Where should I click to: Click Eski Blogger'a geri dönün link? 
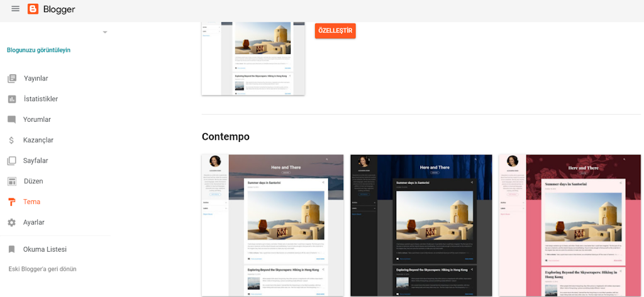pyautogui.click(x=42, y=269)
